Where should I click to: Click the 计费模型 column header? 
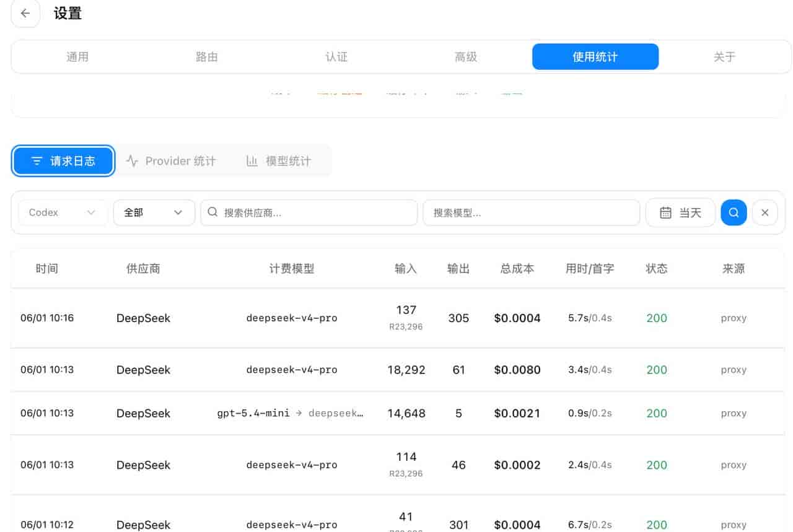pyautogui.click(x=292, y=269)
